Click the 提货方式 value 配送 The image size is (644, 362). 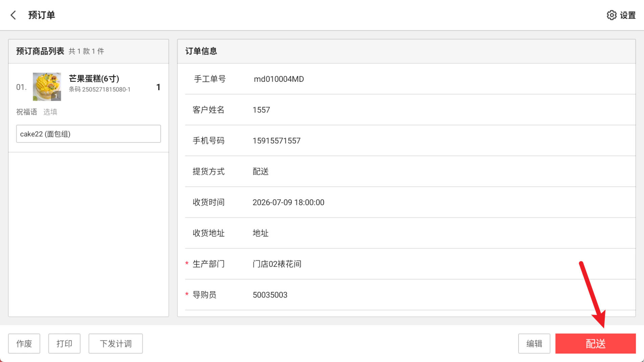(x=261, y=171)
